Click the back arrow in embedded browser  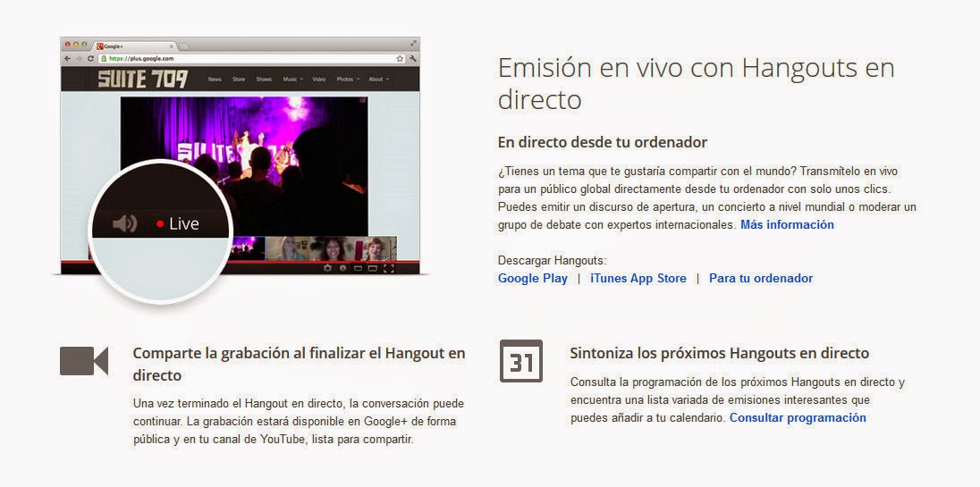tap(67, 58)
